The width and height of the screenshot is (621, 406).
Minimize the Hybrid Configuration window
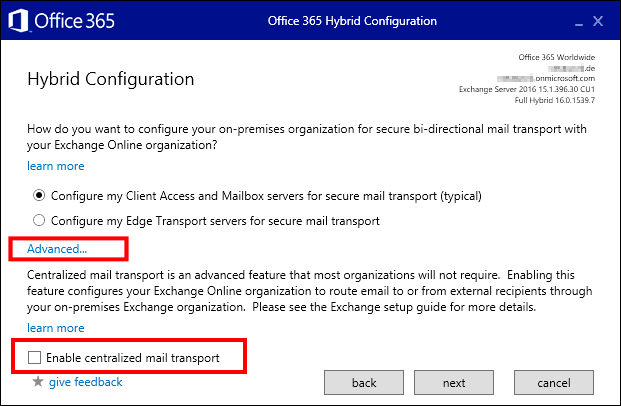click(x=579, y=21)
